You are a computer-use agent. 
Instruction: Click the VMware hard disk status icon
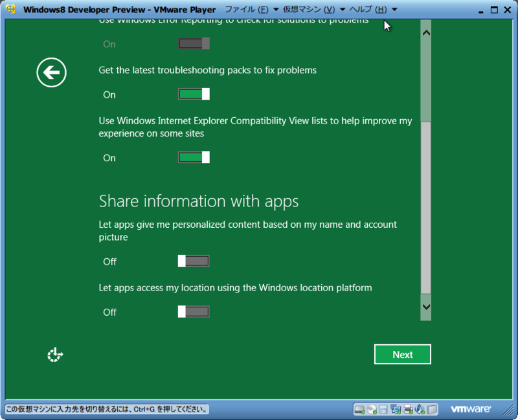359,410
